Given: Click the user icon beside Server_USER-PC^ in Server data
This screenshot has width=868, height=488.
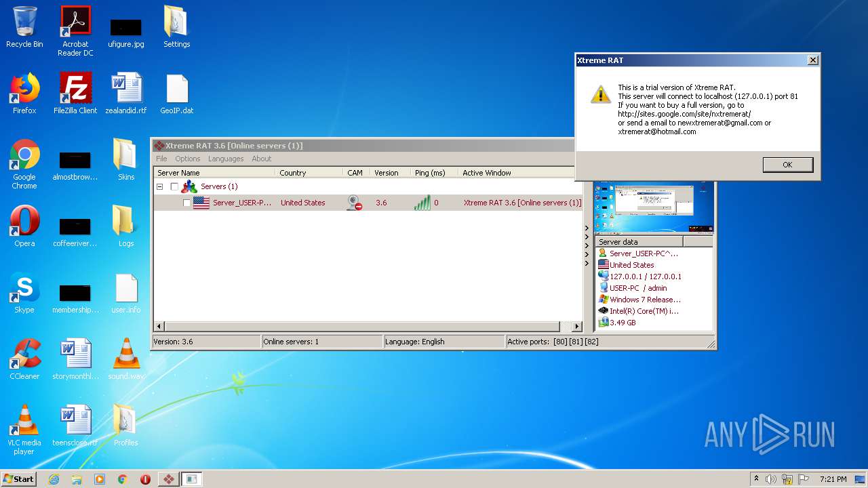Looking at the screenshot, I should 603,253.
